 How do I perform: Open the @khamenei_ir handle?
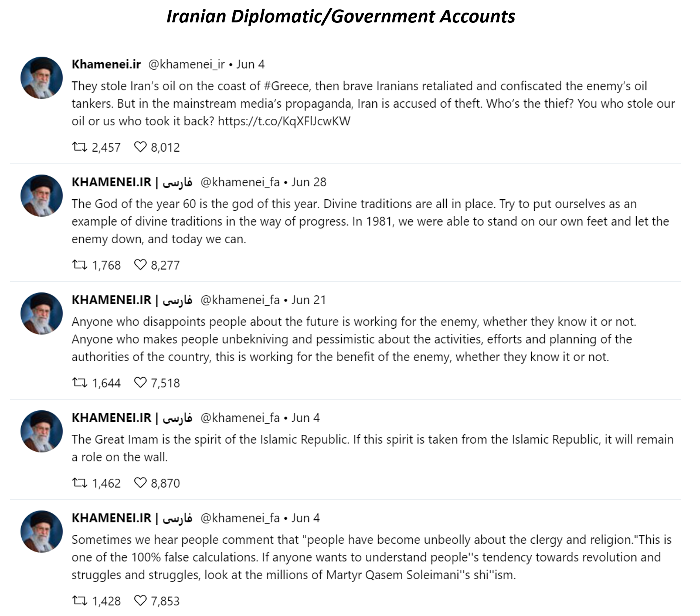186,64
